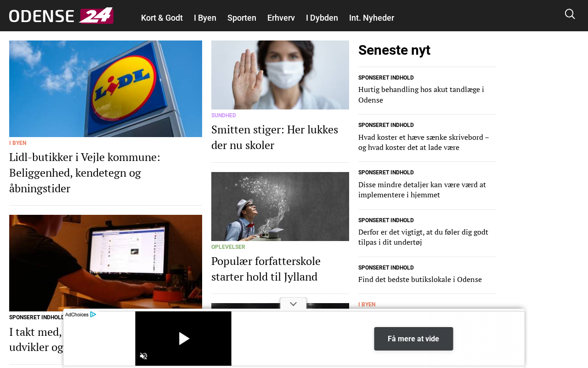Click the masked woman article image
The image size is (588, 368).
click(x=280, y=75)
